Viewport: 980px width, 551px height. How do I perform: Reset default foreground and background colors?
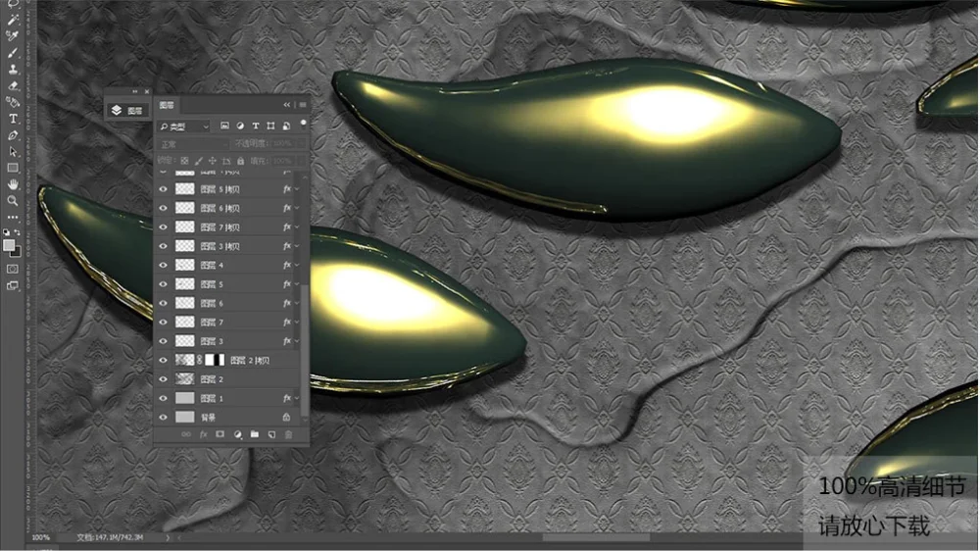[x=6, y=232]
